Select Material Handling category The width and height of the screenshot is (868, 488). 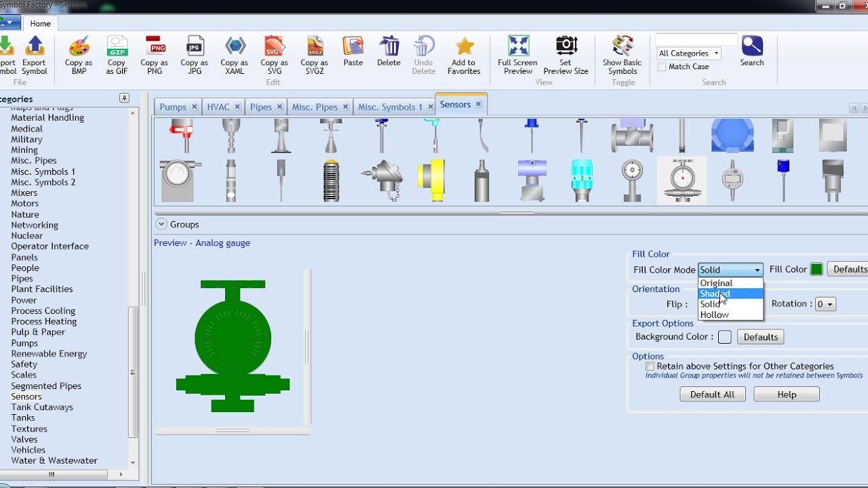(47, 118)
